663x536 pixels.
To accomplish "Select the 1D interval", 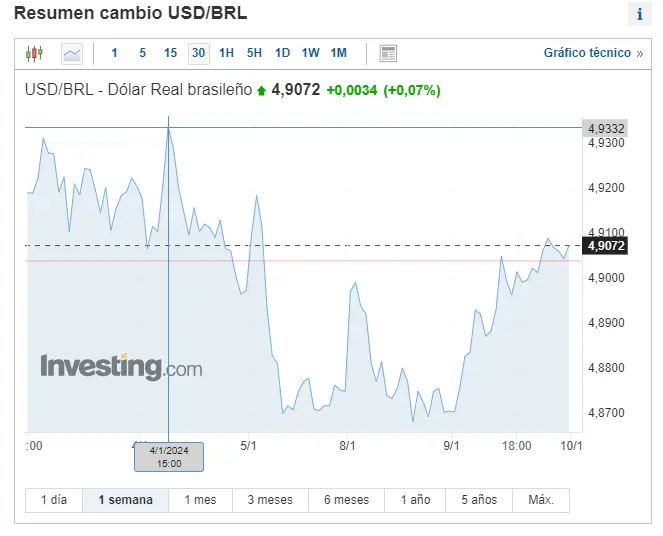I will pos(282,53).
